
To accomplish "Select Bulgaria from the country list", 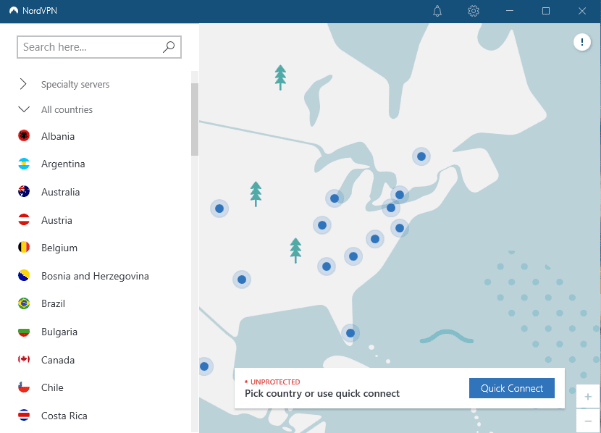I will coord(59,332).
